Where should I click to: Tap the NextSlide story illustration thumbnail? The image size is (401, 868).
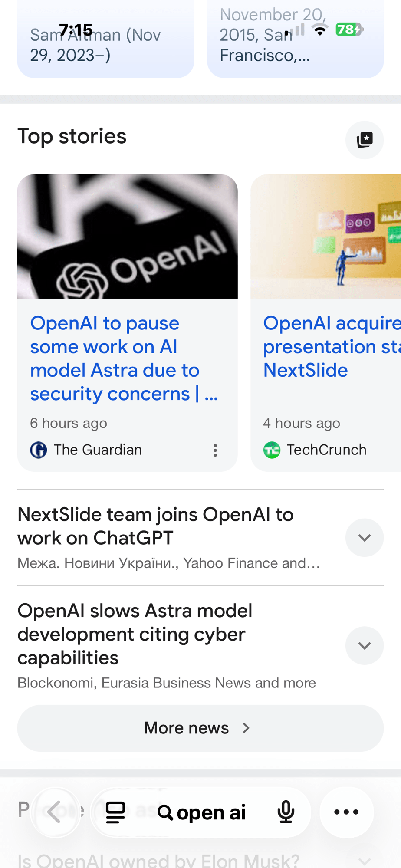coord(326,237)
